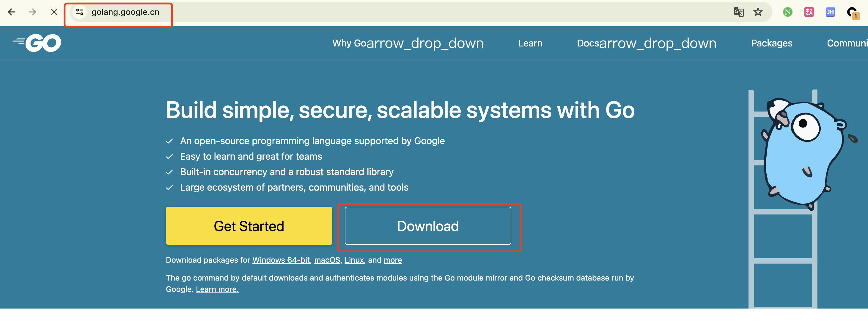Click the Google Translate page icon

point(738,12)
